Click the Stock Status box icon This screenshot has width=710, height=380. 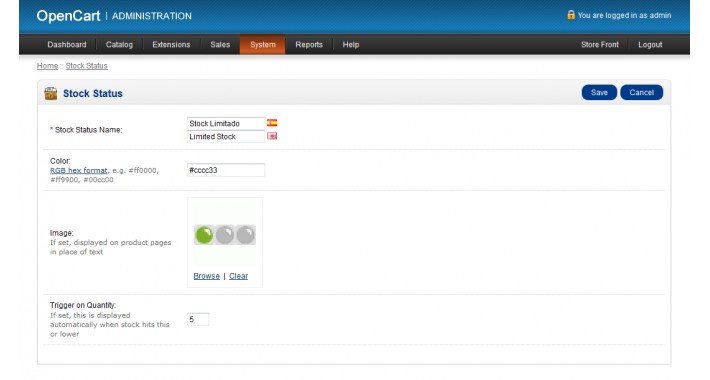(51, 93)
